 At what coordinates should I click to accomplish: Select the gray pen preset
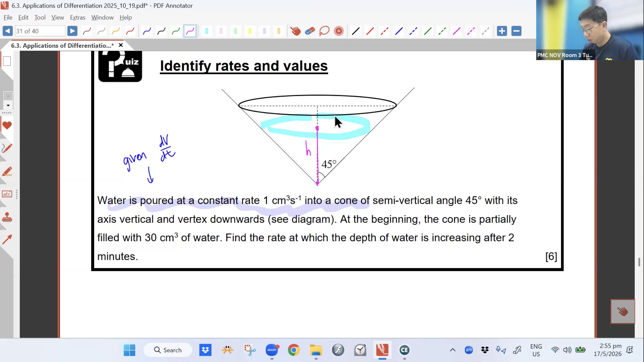(101, 31)
